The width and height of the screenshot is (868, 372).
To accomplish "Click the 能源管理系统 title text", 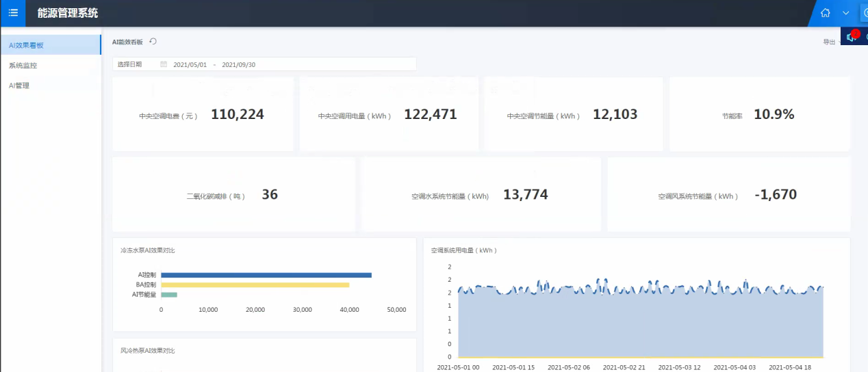I will click(x=68, y=13).
